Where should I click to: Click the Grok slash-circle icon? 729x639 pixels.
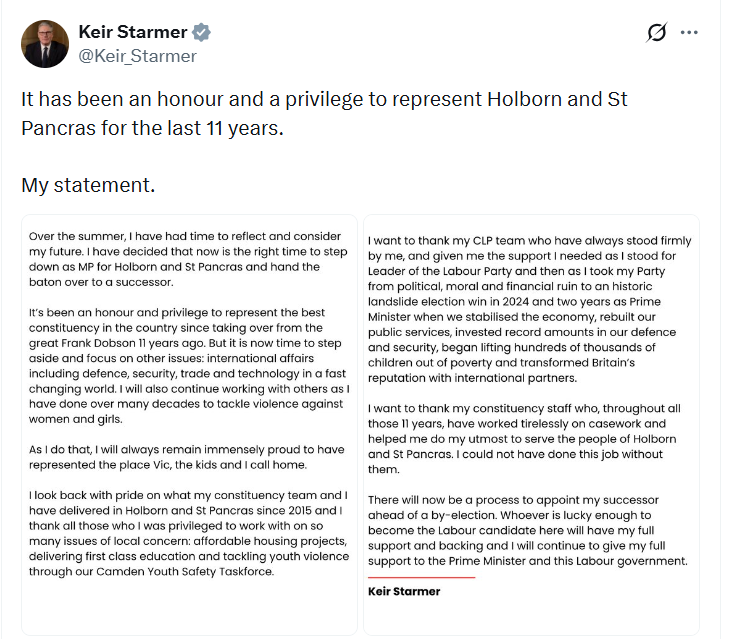tap(656, 32)
